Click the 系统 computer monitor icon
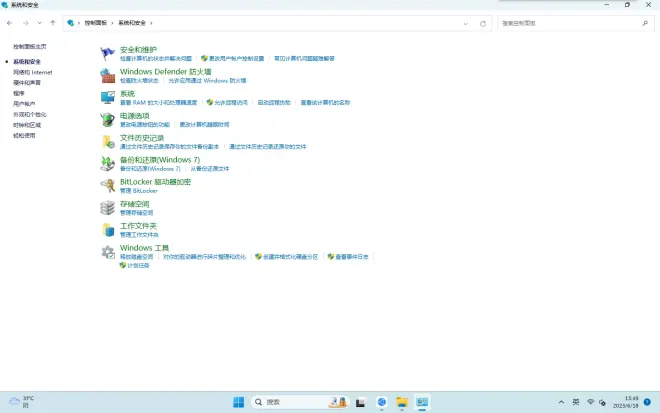Screen dimensions: 660x413 (x=107, y=98)
